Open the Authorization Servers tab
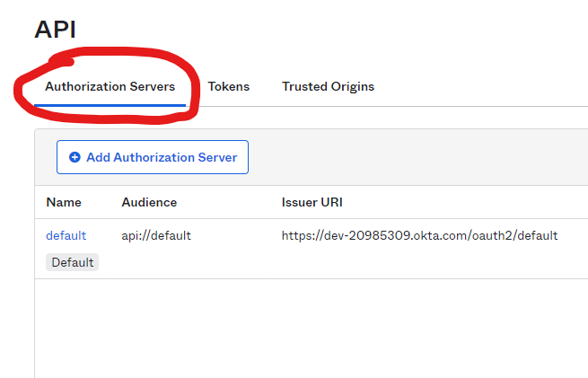The height and width of the screenshot is (378, 588). pos(110,86)
